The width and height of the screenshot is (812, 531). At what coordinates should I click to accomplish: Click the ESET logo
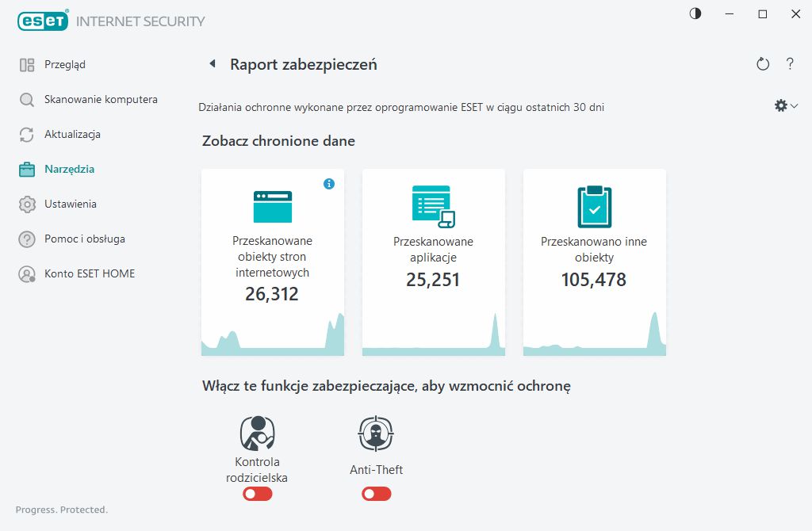click(x=41, y=21)
